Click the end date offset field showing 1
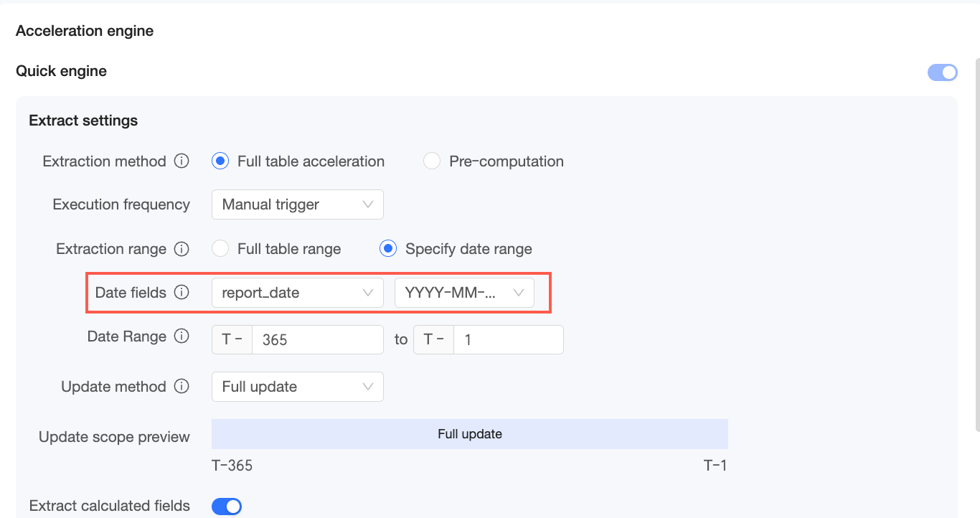The image size is (980, 518). pyautogui.click(x=508, y=339)
